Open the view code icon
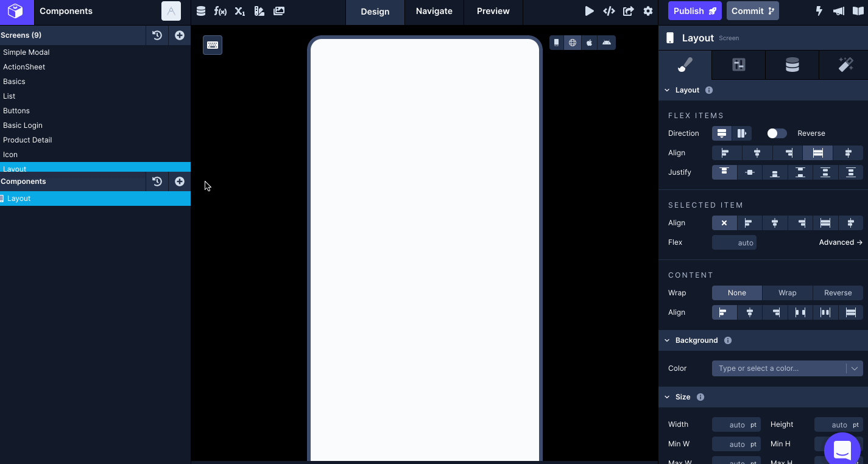The width and height of the screenshot is (868, 464). point(609,11)
